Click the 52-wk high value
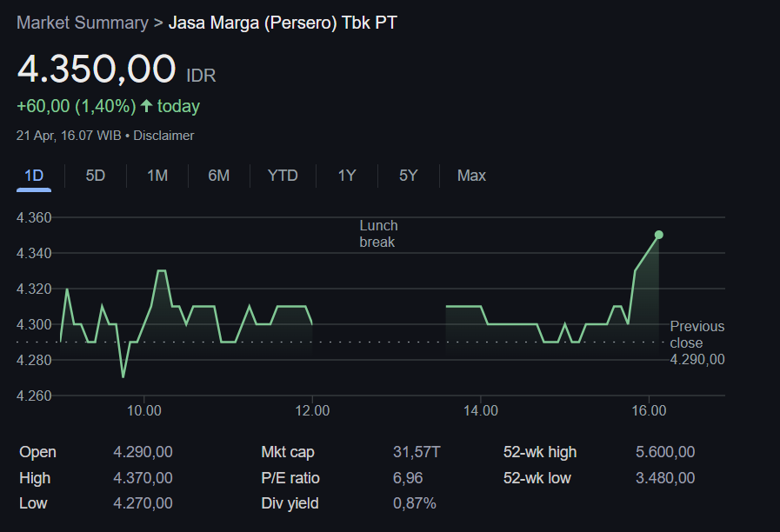The width and height of the screenshot is (780, 532). click(665, 452)
